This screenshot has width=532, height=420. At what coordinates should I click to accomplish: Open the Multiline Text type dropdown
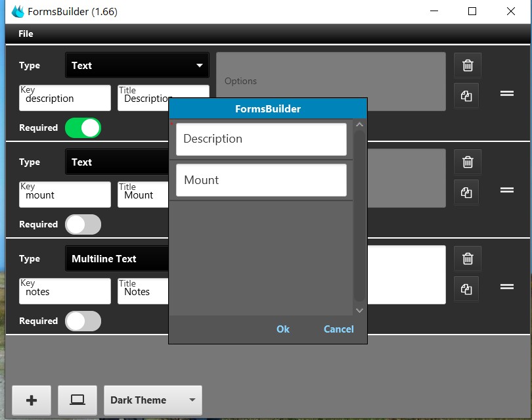pyautogui.click(x=117, y=259)
